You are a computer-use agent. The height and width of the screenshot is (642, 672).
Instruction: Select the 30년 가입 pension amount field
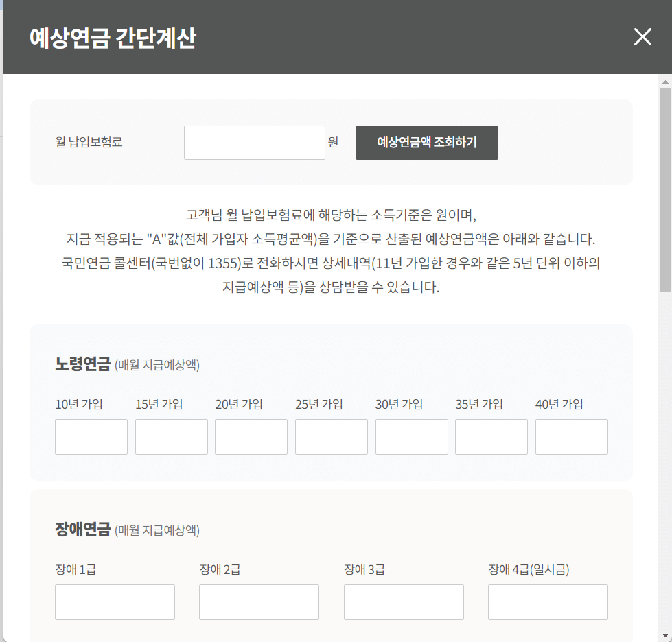412,437
